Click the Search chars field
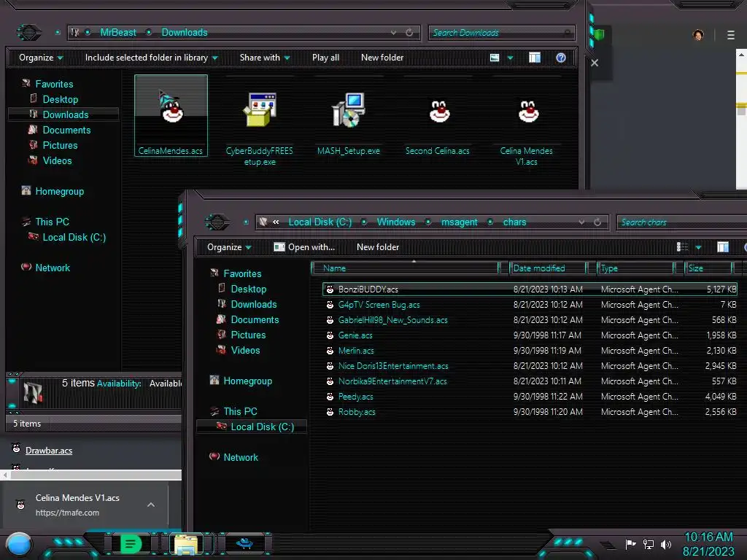747x560 pixels. tap(681, 222)
